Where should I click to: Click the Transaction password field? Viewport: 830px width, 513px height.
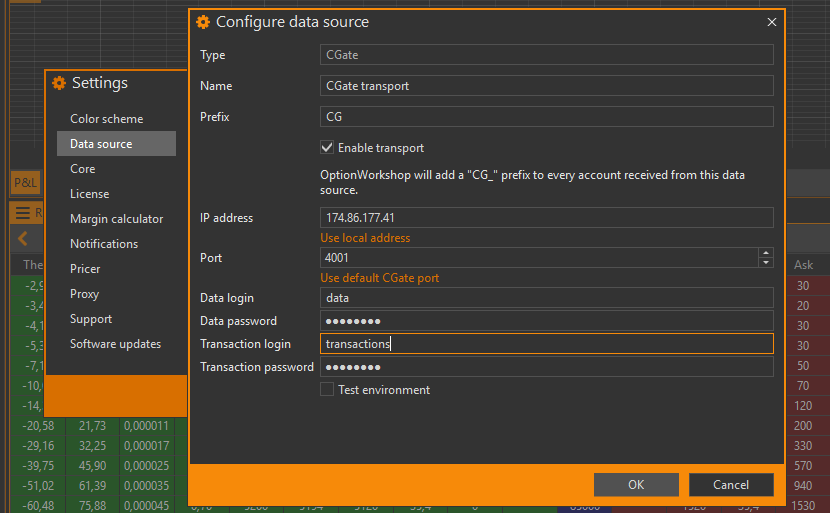546,367
